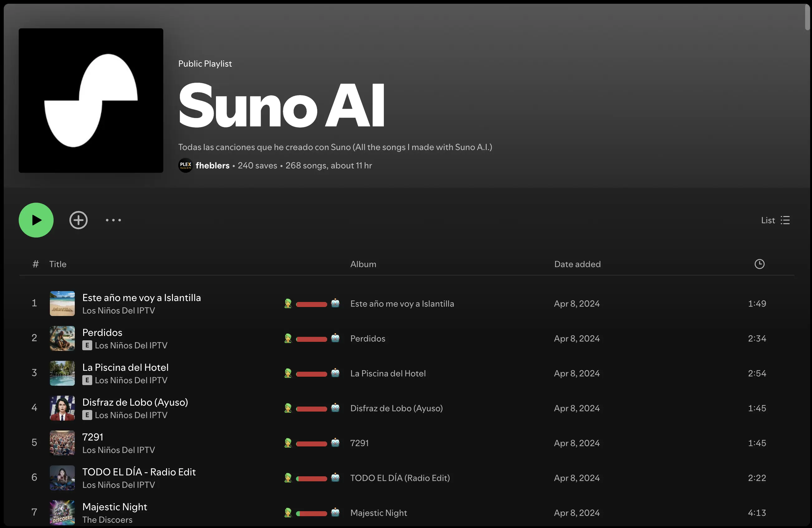
Task: Select song Perdidos title
Action: tap(102, 332)
